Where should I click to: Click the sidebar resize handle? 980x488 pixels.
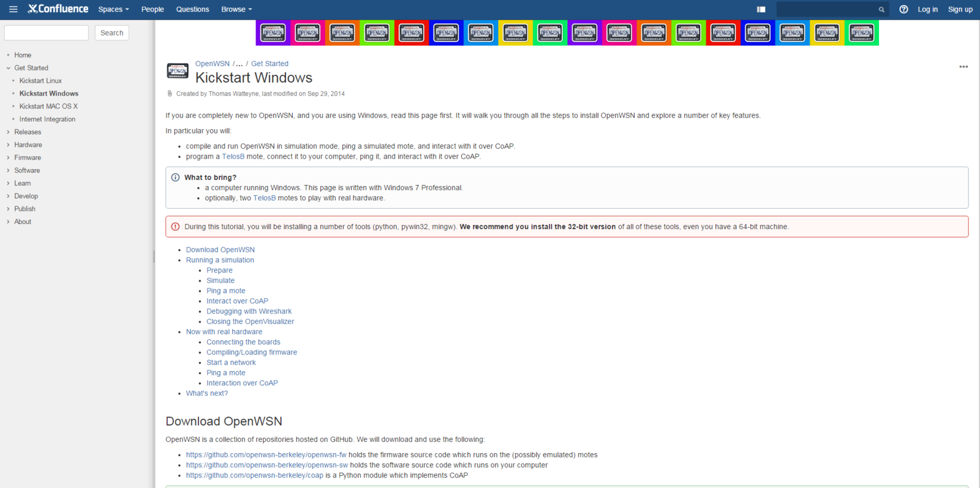coord(154,257)
